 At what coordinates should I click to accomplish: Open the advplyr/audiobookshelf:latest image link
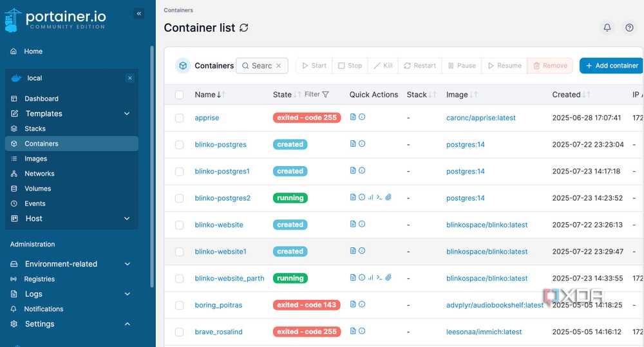click(495, 305)
